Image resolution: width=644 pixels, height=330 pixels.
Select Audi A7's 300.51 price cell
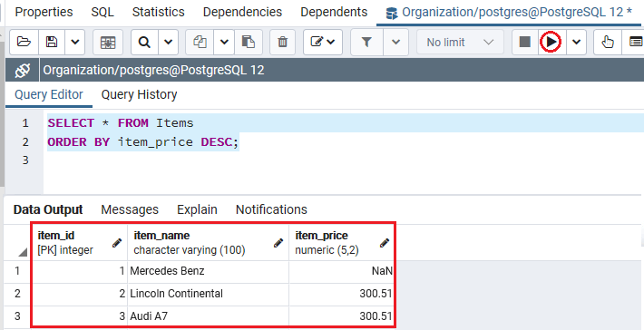[342, 316]
